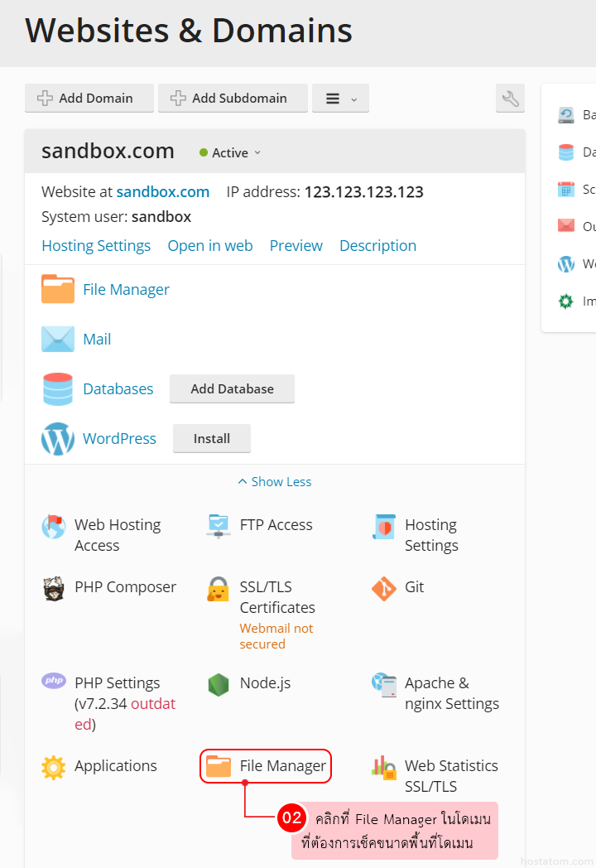596x868 pixels.
Task: Click the Git icon
Action: point(384,589)
